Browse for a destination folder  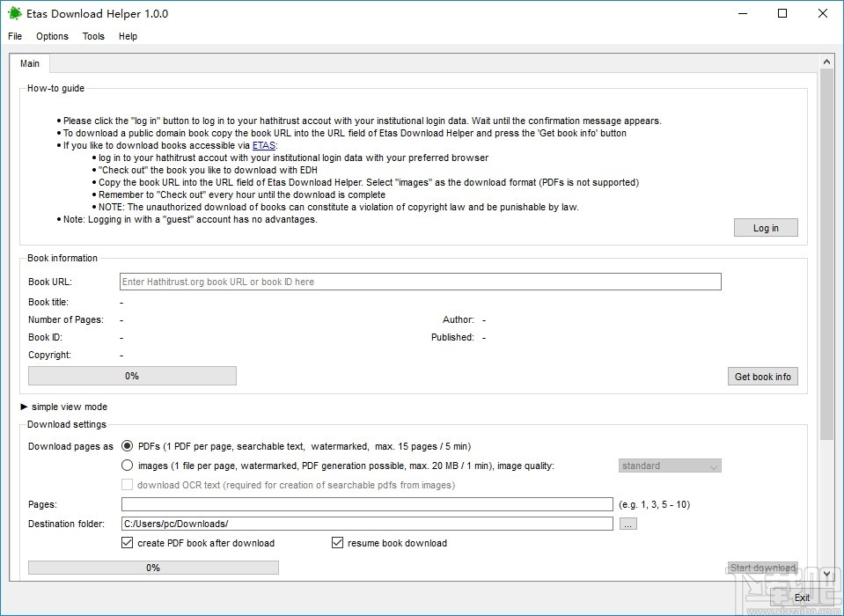tap(627, 523)
